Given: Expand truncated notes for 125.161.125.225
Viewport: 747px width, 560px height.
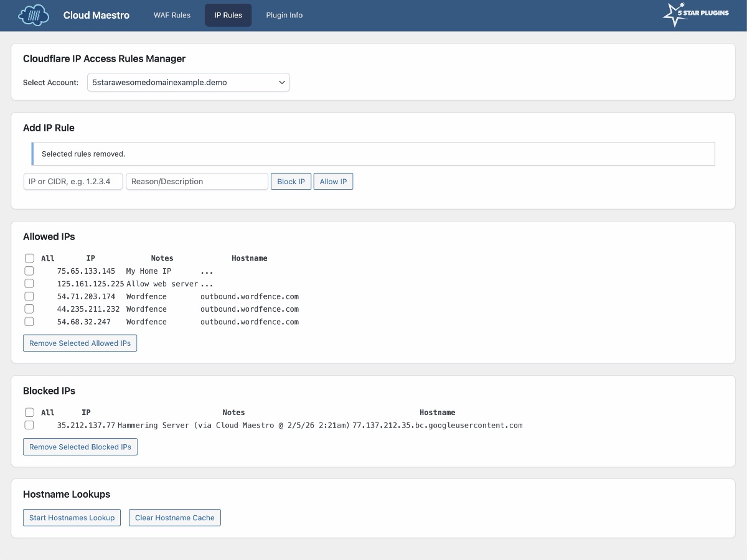Looking at the screenshot, I should [207, 283].
